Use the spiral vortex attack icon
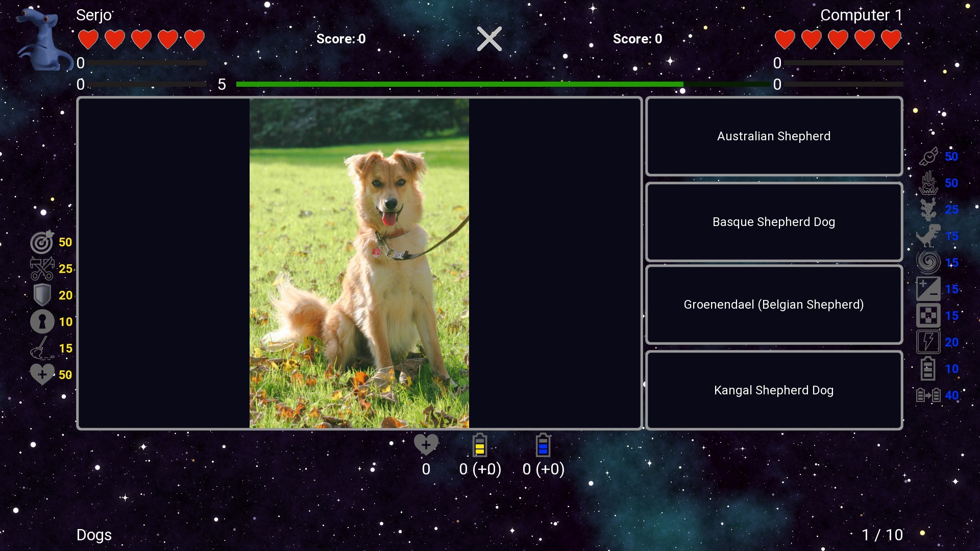This screenshot has width=980, height=551. point(928,263)
